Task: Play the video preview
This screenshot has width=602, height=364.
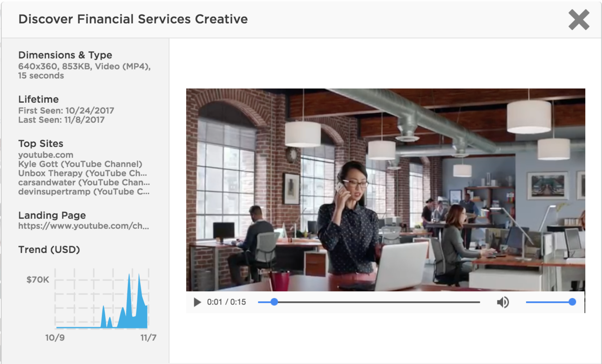Action: [x=197, y=302]
